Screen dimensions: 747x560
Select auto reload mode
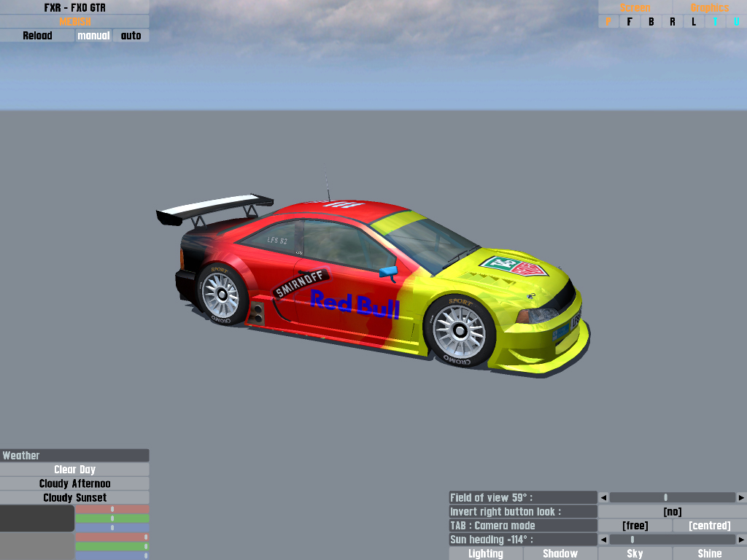pyautogui.click(x=131, y=36)
